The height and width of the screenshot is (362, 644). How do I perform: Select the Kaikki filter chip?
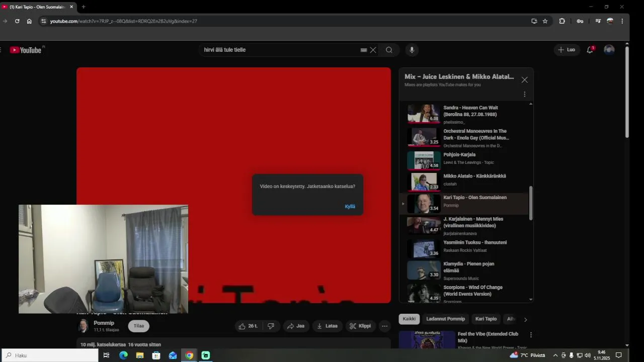(409, 319)
